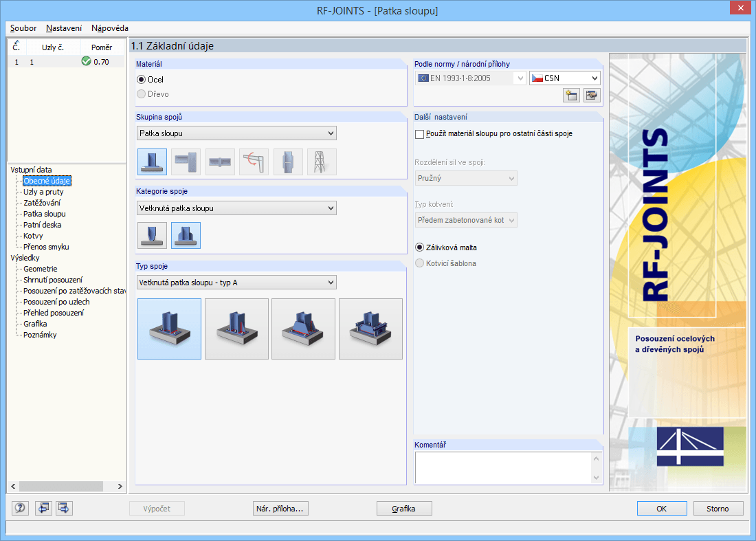Screen dimensions: 756x541
Task: Select the third column base type with stiffeners
Action: [303, 329]
